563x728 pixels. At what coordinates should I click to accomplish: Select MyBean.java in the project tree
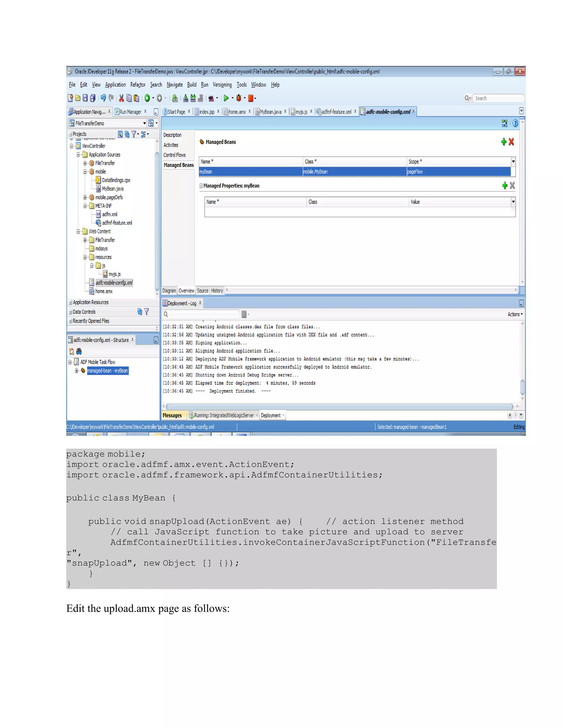[x=113, y=189]
